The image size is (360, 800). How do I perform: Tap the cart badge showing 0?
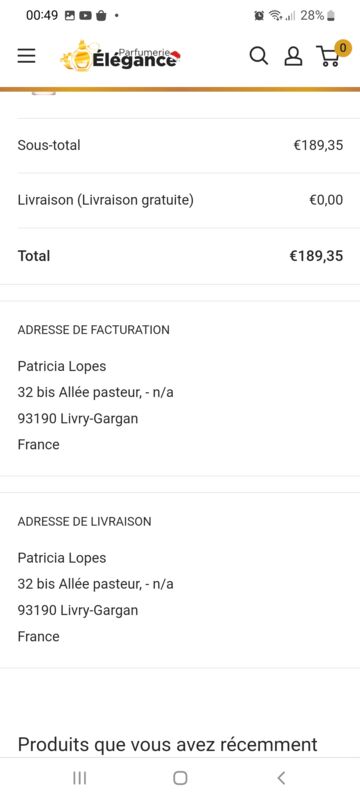click(343, 48)
